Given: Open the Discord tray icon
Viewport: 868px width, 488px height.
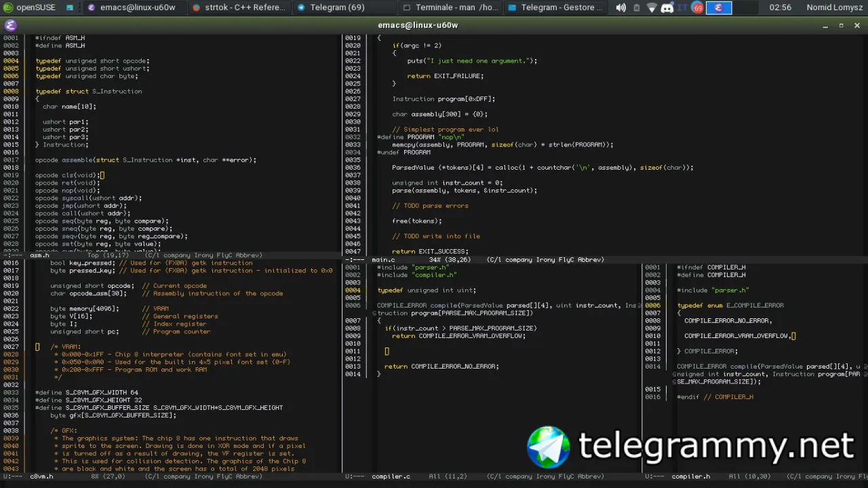Looking at the screenshot, I should [667, 7].
